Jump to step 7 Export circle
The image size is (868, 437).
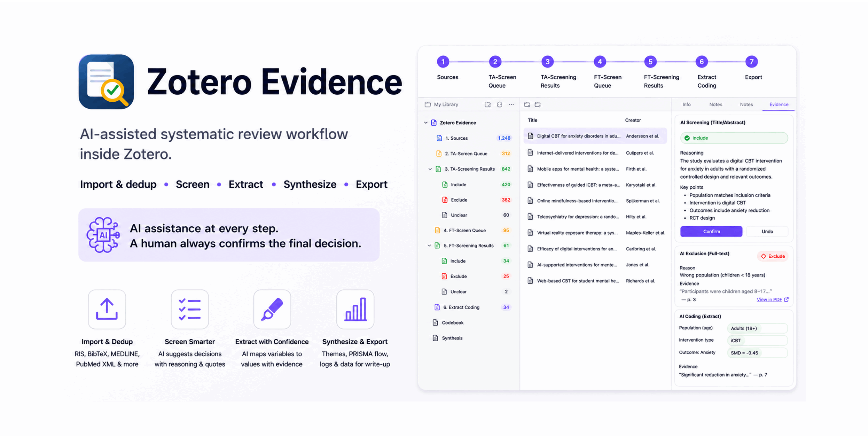751,62
